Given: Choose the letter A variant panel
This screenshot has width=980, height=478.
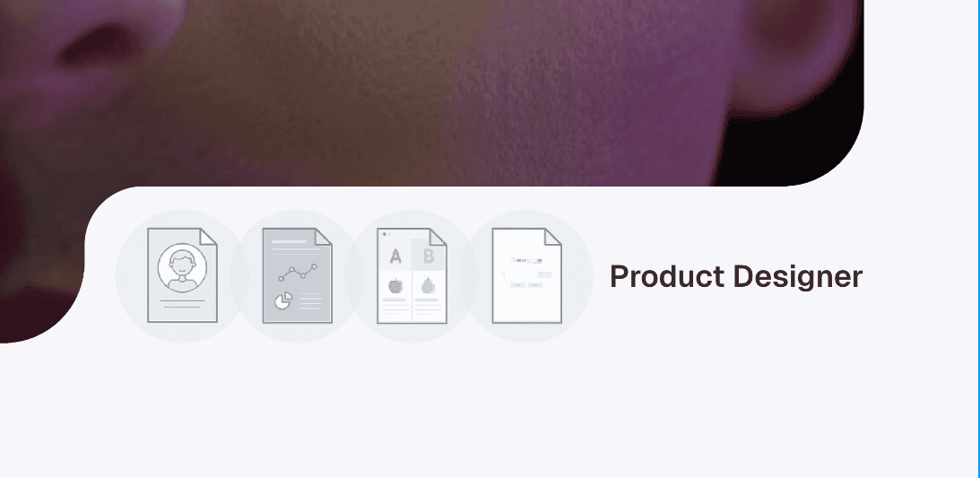Looking at the screenshot, I should coord(395,255).
